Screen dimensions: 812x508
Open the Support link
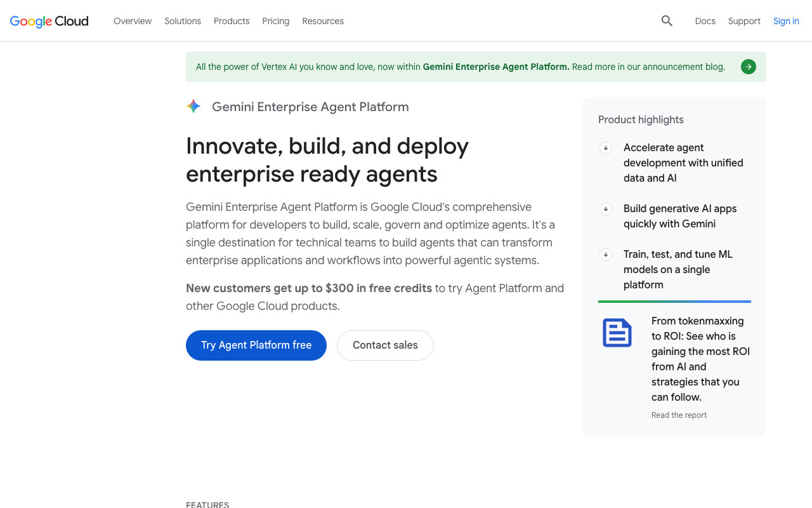744,21
